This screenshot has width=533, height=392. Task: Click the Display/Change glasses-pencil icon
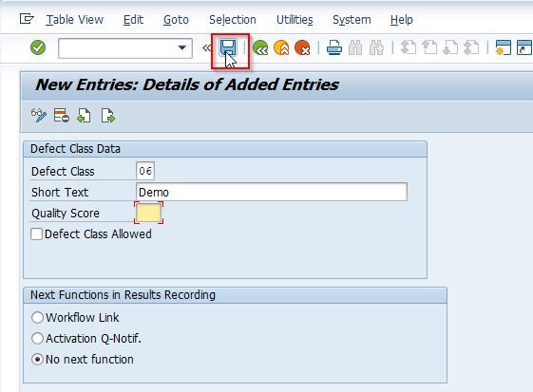[39, 116]
